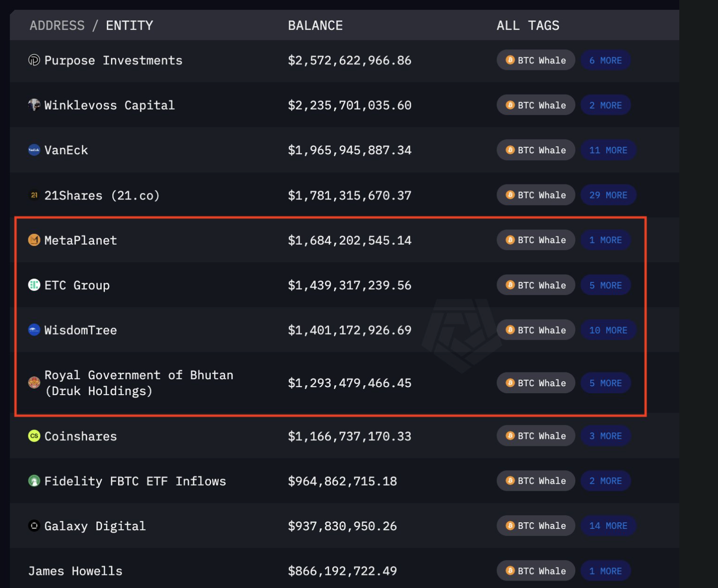
Task: Expand the 11 MORE tags for VanEck
Action: coord(608,150)
